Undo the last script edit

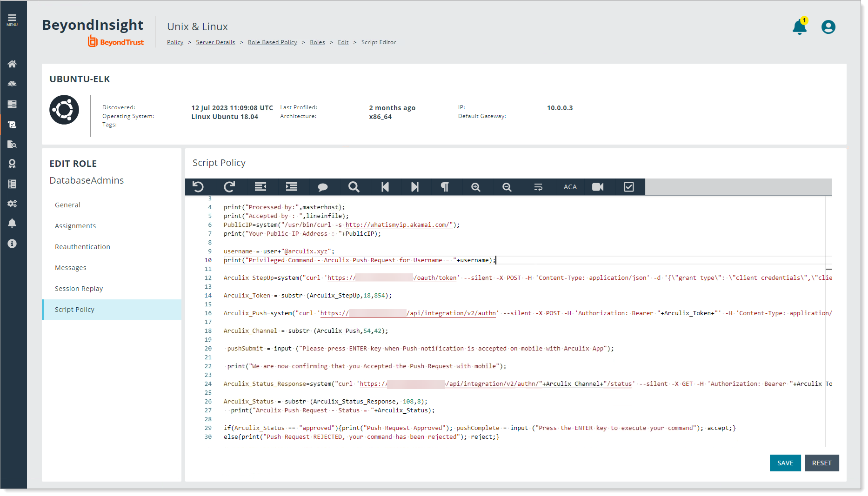pos(198,187)
